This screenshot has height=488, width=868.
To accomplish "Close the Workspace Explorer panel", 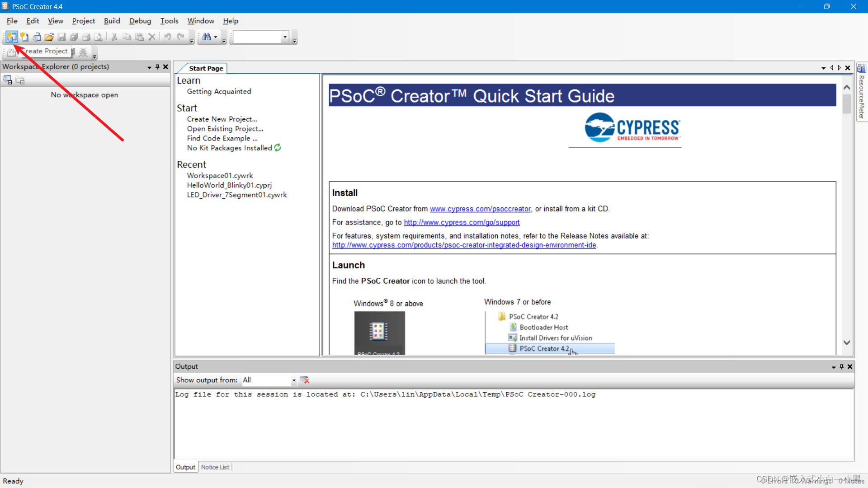I will (165, 67).
